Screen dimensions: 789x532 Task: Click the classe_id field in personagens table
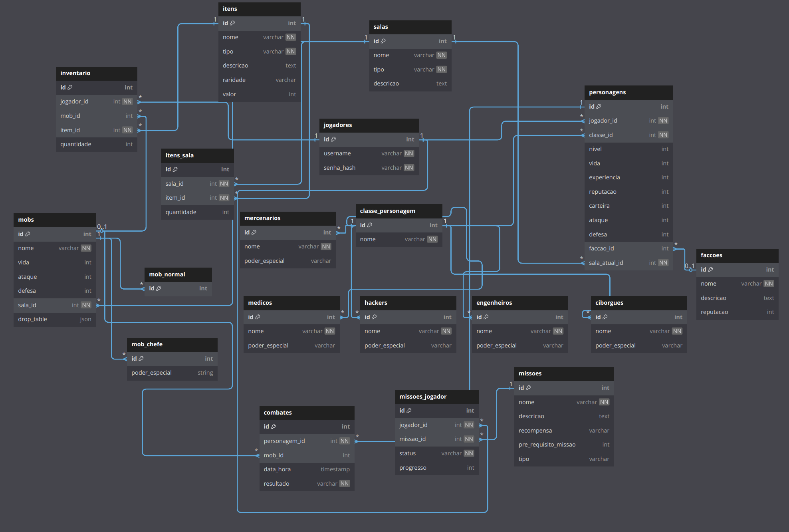(628, 135)
